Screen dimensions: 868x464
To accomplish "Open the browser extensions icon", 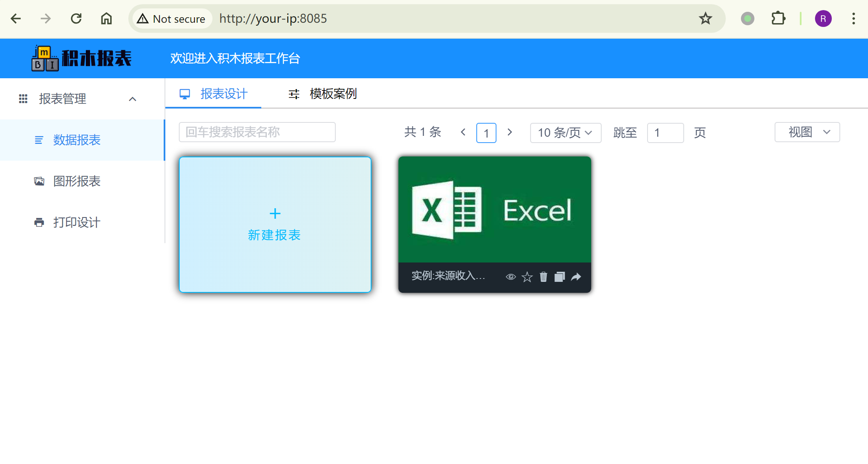I will coord(778,19).
